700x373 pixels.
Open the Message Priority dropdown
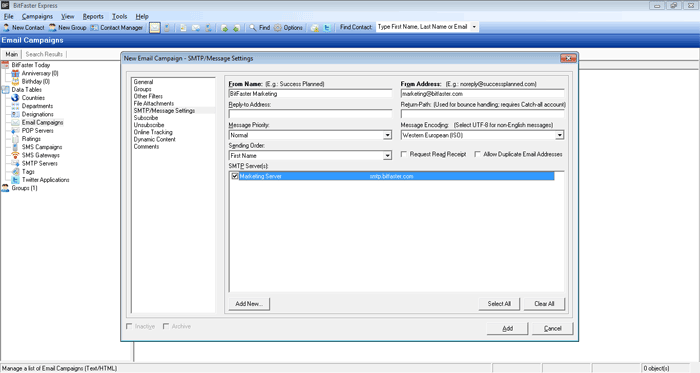[387, 135]
